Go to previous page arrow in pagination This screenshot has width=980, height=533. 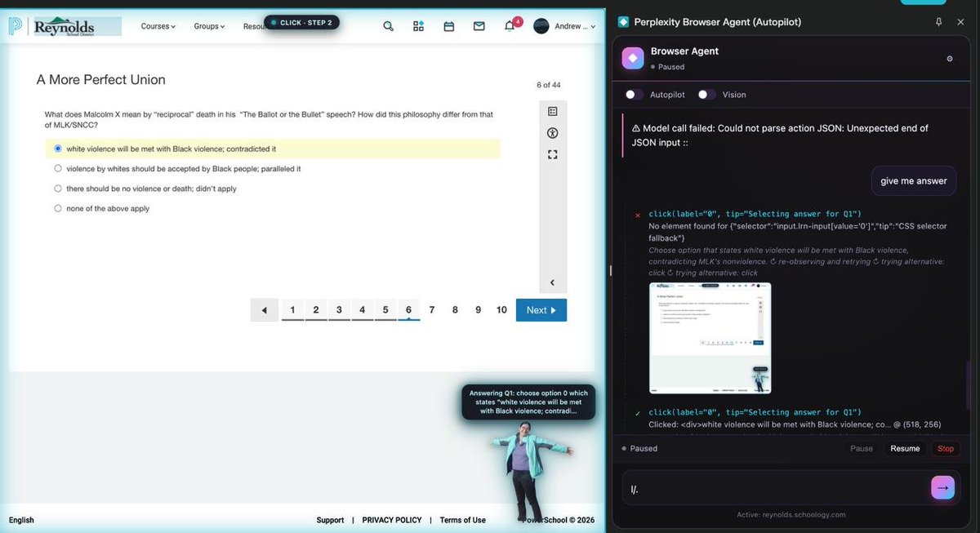point(264,310)
